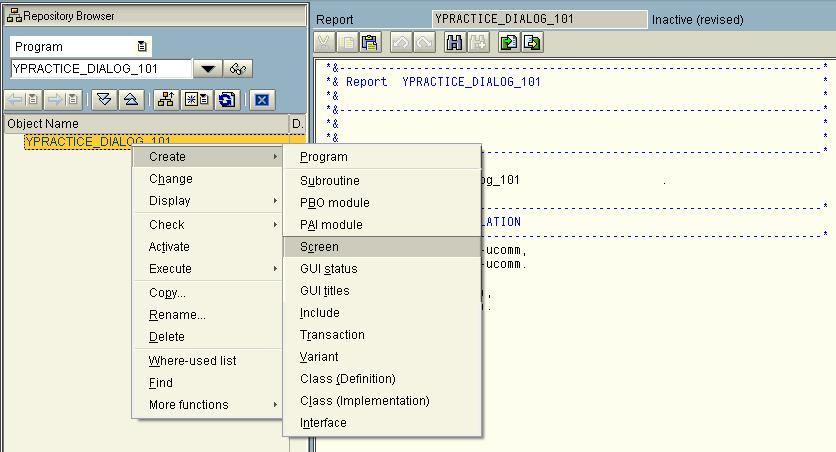Click the Paste clipboard icon in editor toolbar
The width and height of the screenshot is (836, 452).
[x=370, y=43]
